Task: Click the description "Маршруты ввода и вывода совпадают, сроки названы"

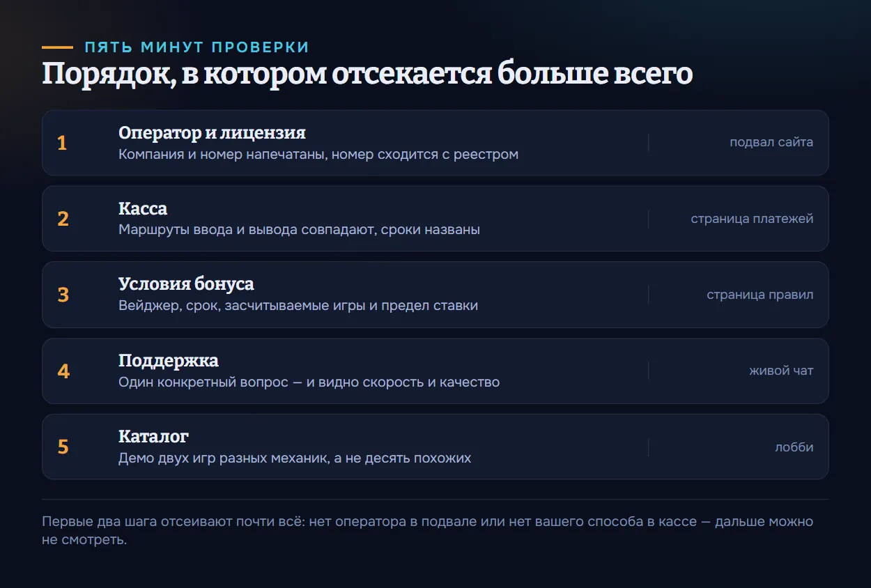Action: [299, 229]
